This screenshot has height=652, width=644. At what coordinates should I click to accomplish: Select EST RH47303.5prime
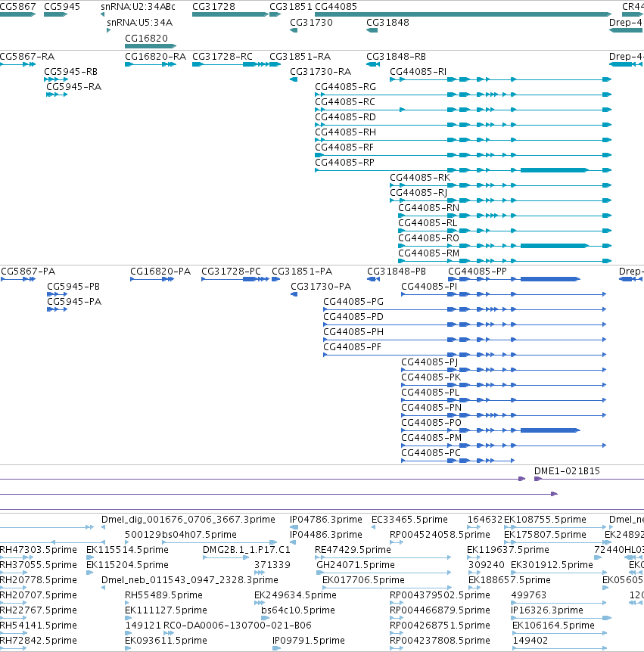click(x=39, y=550)
